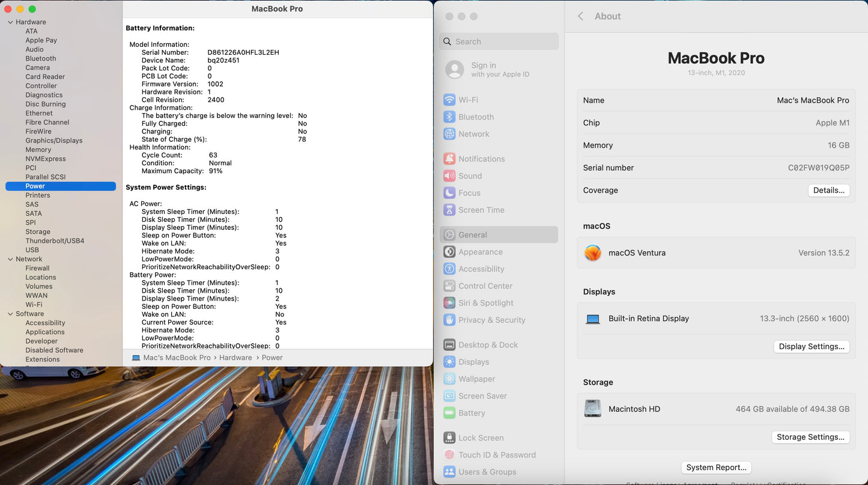
Task: Go to Desktop & Dock settings
Action: coord(488,345)
